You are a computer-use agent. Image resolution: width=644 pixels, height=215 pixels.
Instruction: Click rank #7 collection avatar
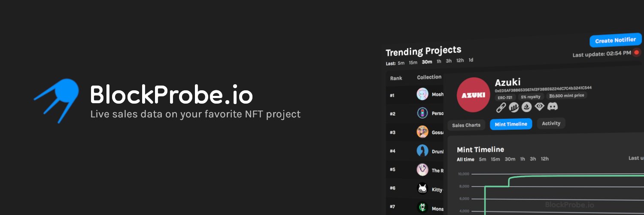422,207
